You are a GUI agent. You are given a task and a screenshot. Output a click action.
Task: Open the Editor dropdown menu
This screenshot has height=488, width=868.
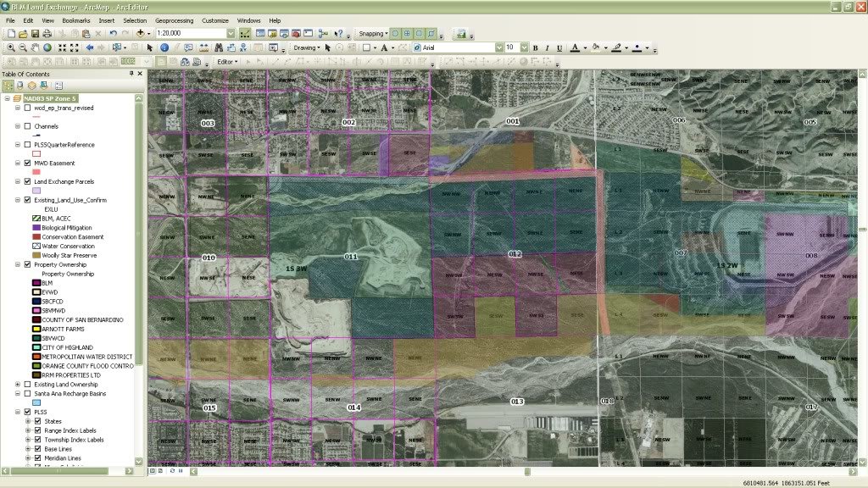tap(227, 62)
